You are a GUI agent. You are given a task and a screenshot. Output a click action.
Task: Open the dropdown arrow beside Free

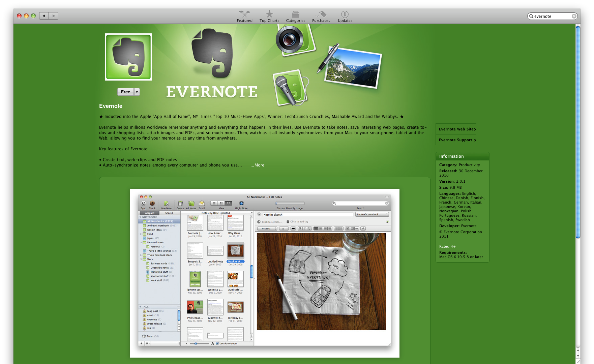[x=137, y=92]
